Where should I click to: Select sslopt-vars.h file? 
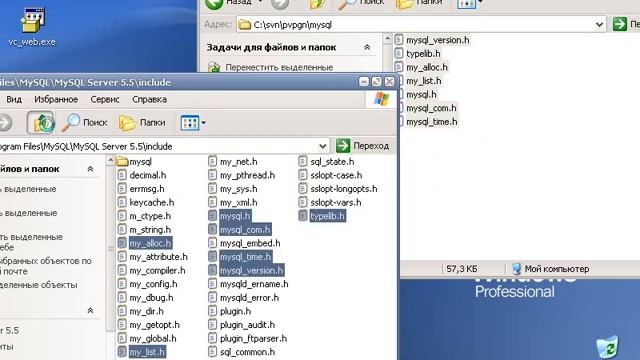point(330,202)
